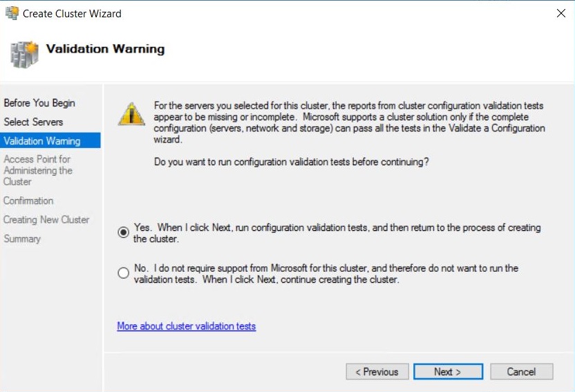Click the server cluster icon beside Validation Warning heading
The height and width of the screenshot is (392, 575).
24,55
